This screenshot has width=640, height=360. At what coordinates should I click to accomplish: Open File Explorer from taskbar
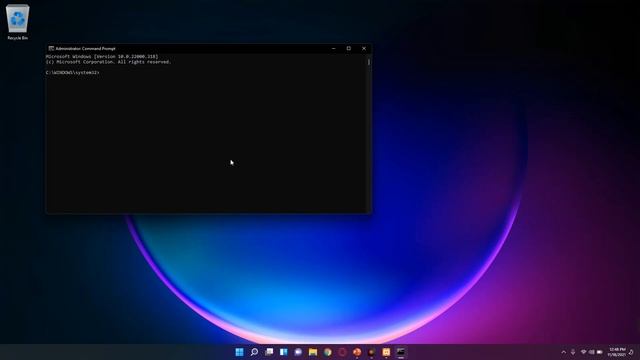(x=313, y=352)
